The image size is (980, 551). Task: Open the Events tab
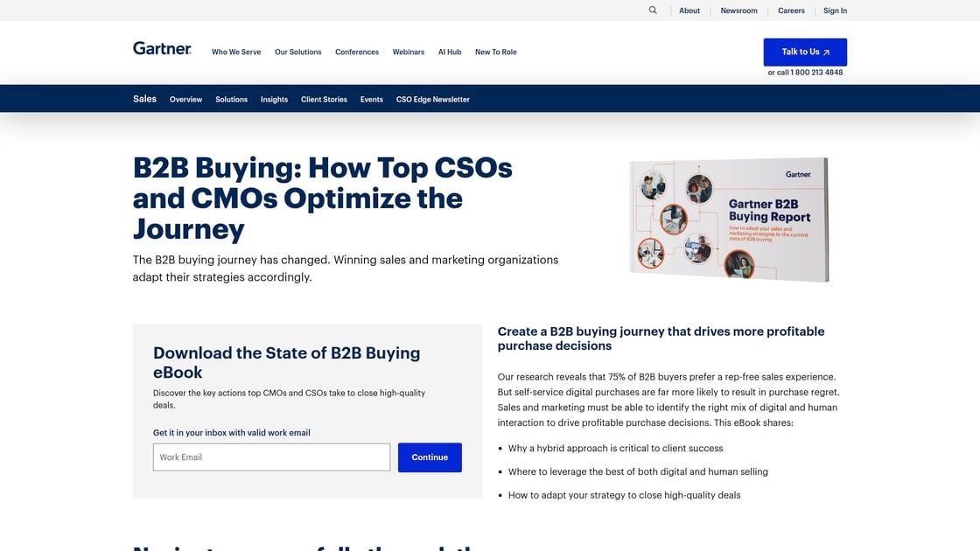pos(371,100)
